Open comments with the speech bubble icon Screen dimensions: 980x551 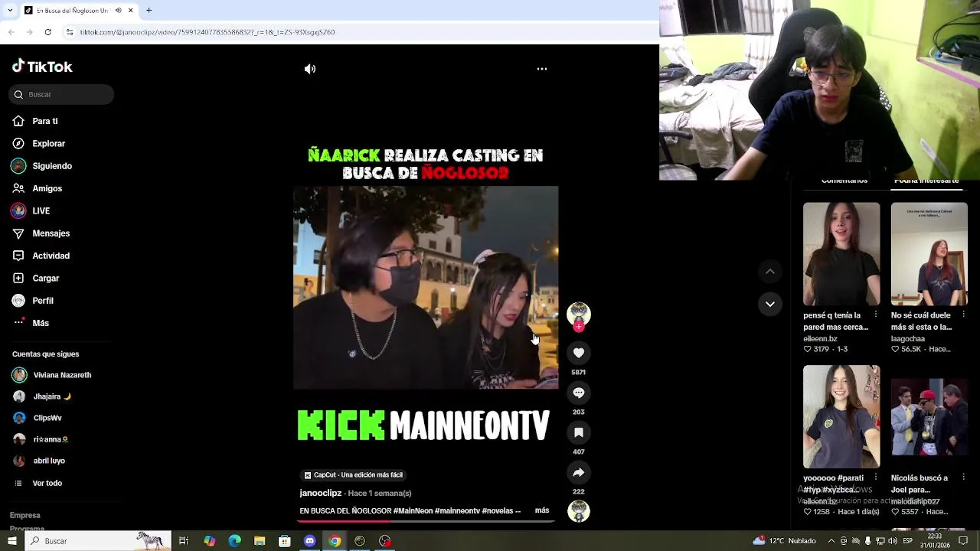pyautogui.click(x=579, y=393)
